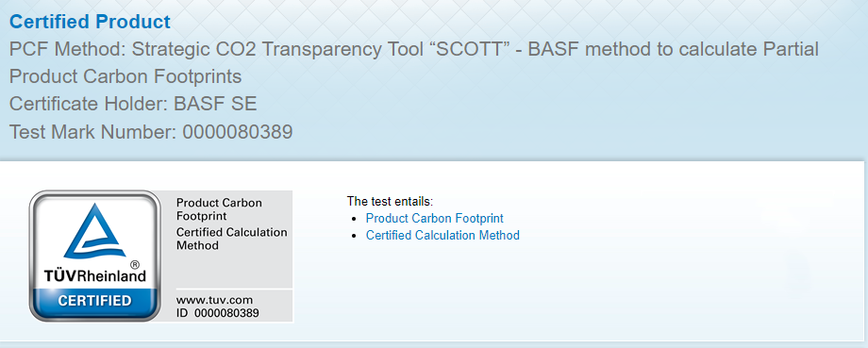Click the registered trademark symbol on badge

coord(133,264)
